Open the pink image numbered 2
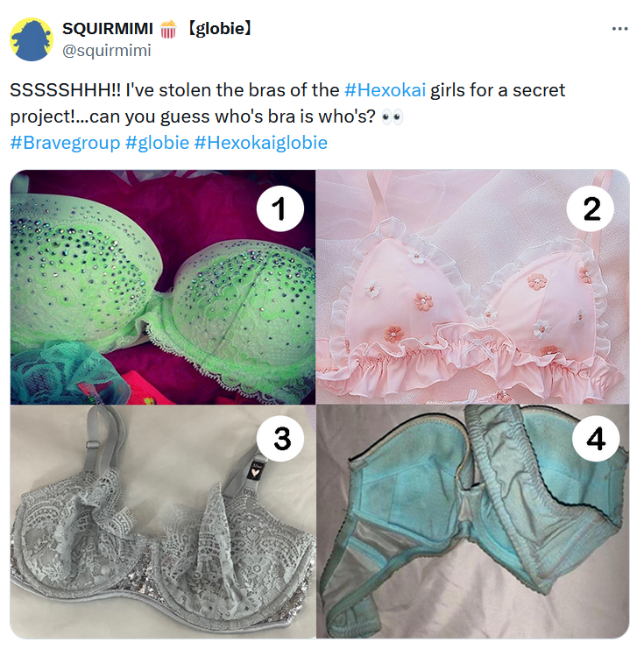The image size is (644, 649). pos(472,286)
